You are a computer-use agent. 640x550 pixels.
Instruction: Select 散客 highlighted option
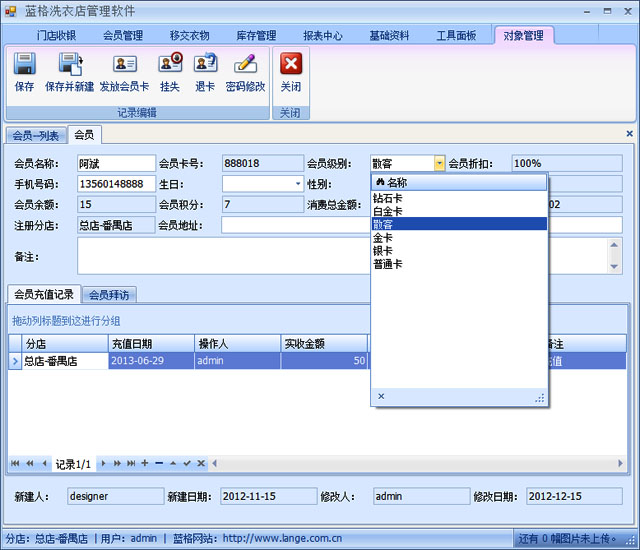pyautogui.click(x=459, y=224)
